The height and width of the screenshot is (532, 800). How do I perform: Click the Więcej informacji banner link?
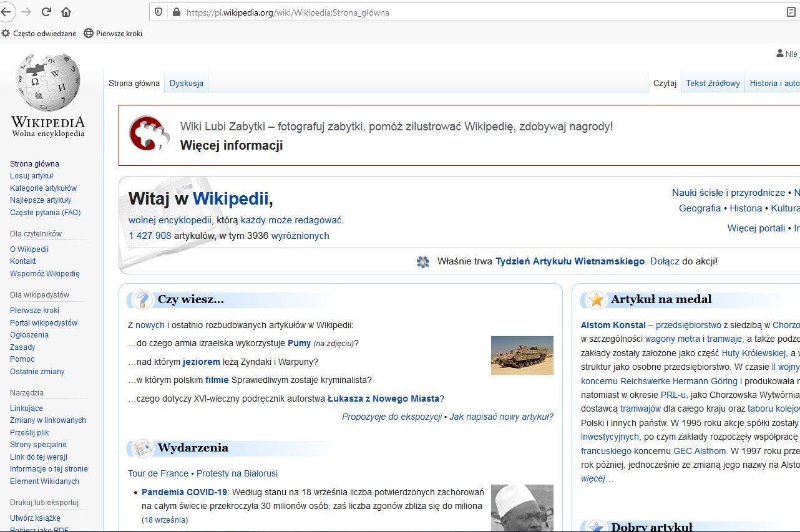232,145
